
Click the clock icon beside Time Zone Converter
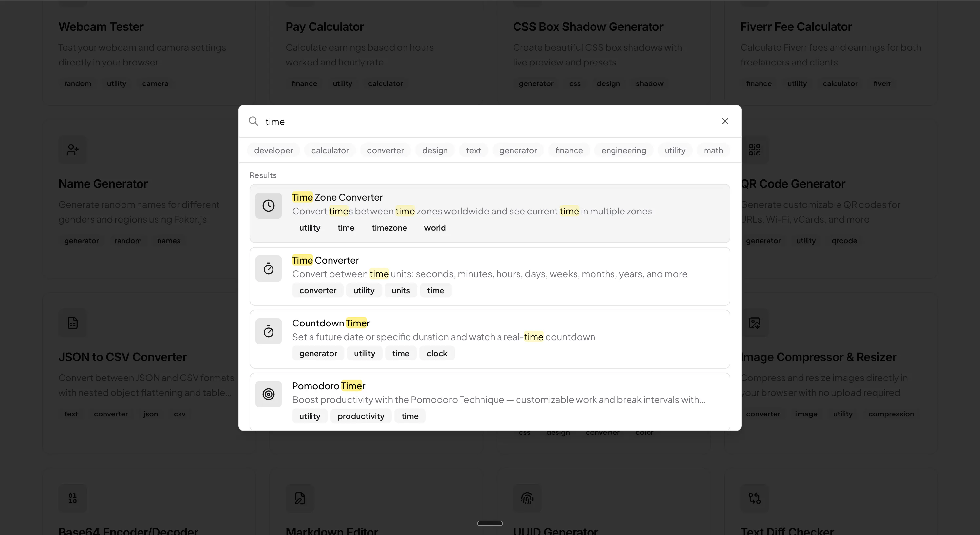268,206
